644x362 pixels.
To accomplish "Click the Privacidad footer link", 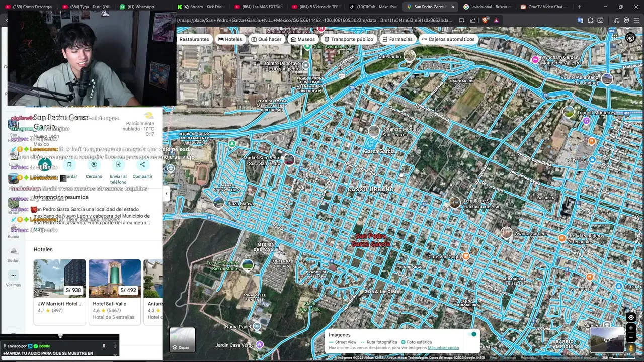I will (529, 358).
